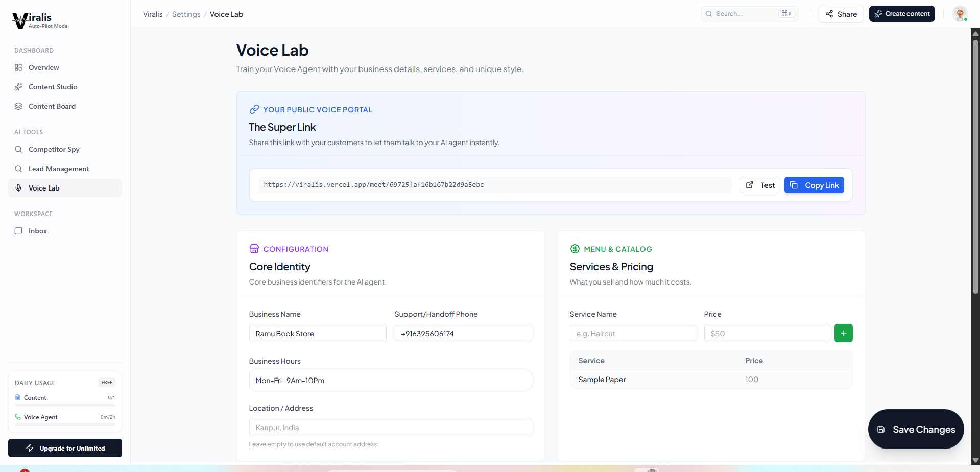Click Create content button

pos(902,14)
